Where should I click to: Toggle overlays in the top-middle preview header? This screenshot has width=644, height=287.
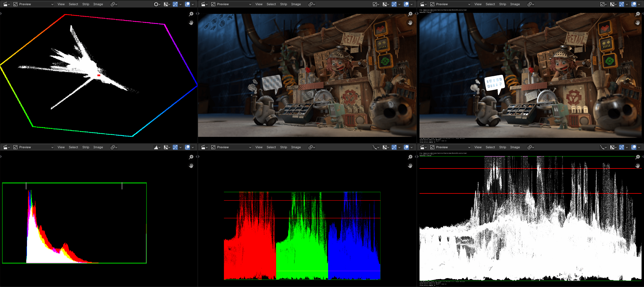[406, 4]
